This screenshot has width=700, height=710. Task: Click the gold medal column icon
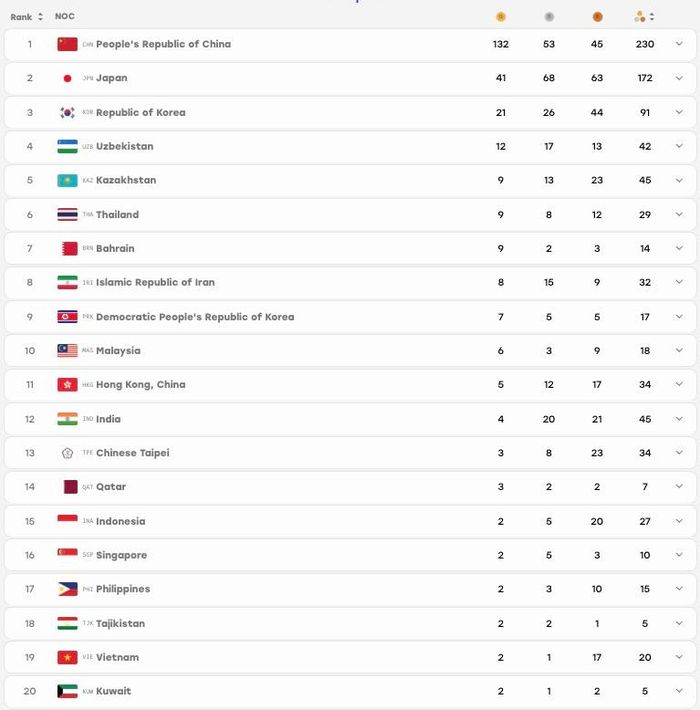(x=500, y=17)
